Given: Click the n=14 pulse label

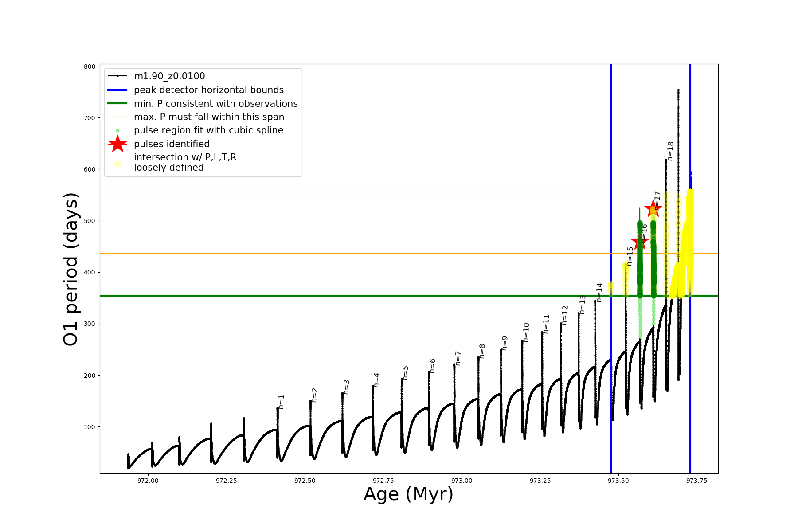Looking at the screenshot, I should 599,293.
